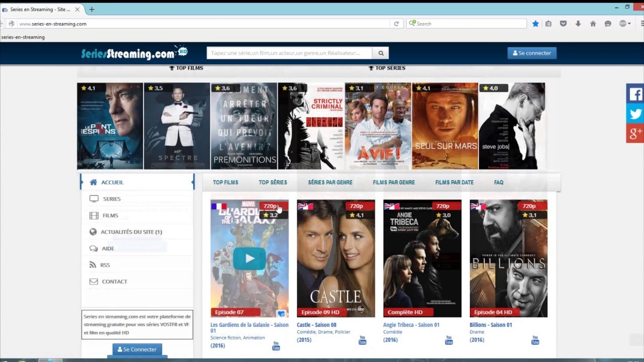This screenshot has width=644, height=362.
Task: Open the Angie Tribeca poster thumbnail
Action: click(x=422, y=258)
